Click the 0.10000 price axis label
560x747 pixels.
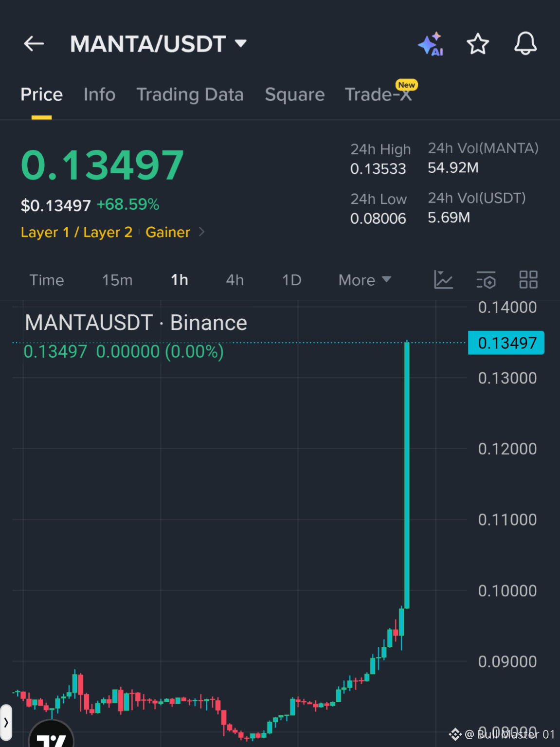click(507, 591)
